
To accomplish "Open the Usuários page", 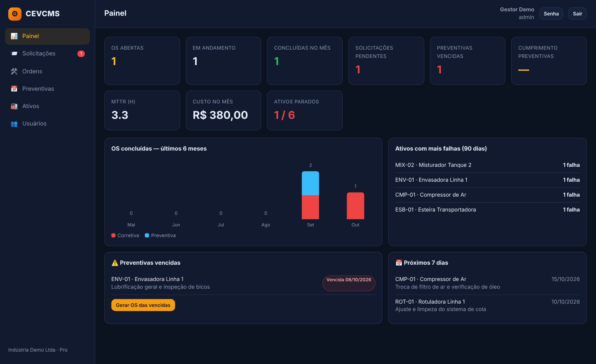I will coord(47,124).
